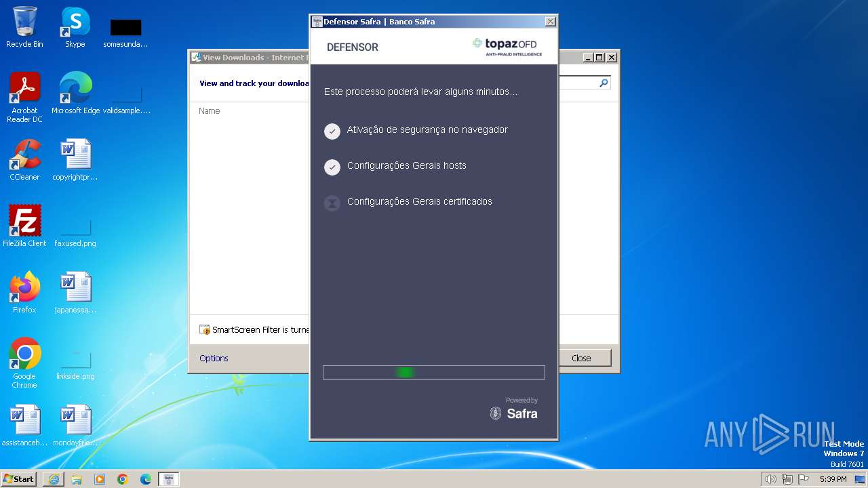Click the search magnifier in View Downloads

pos(604,83)
